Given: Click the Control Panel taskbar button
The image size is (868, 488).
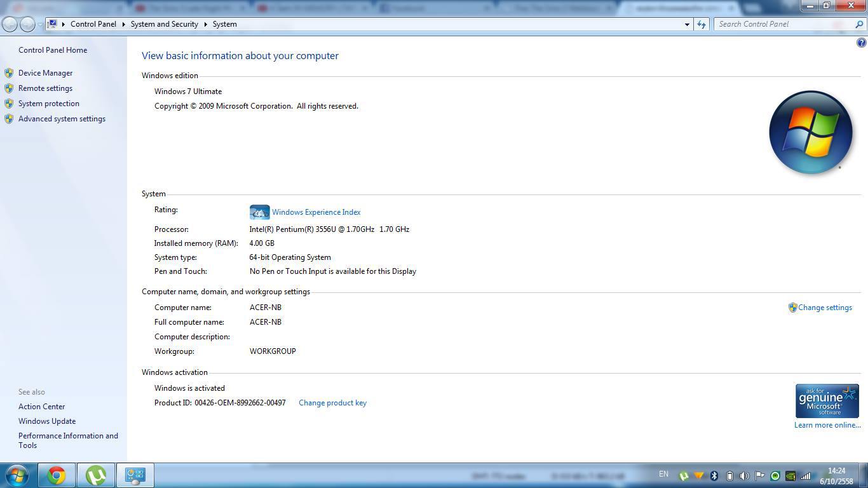Looking at the screenshot, I should click(135, 475).
